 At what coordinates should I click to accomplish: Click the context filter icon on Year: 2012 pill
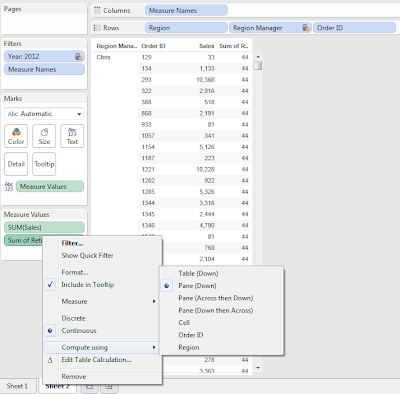click(x=78, y=57)
